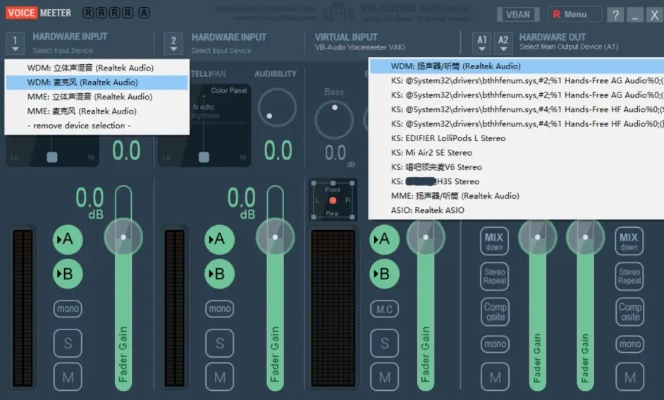The height and width of the screenshot is (400, 664).
Task: Select Stereo Repeat on the rightmost output bus
Action: [x=630, y=275]
